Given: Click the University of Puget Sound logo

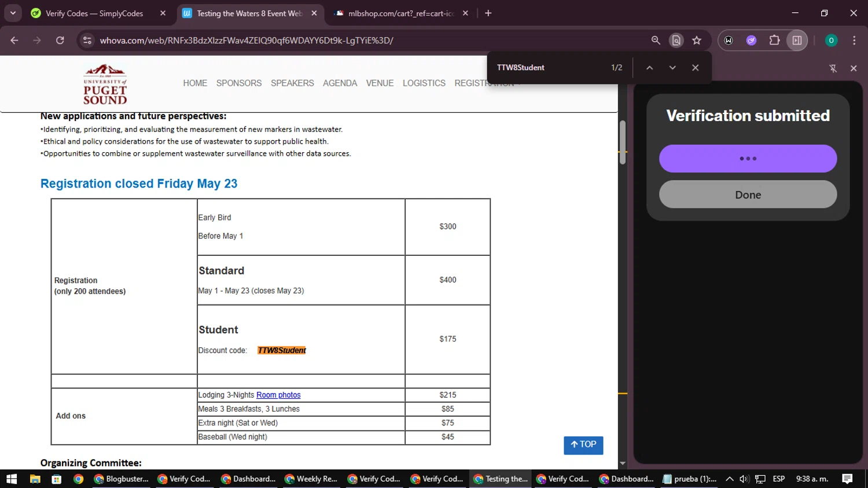Looking at the screenshot, I should [x=105, y=84].
